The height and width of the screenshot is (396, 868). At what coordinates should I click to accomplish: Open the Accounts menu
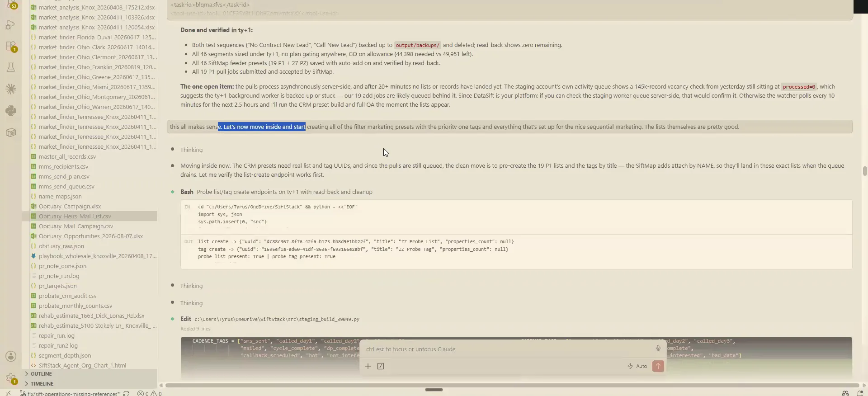11,356
